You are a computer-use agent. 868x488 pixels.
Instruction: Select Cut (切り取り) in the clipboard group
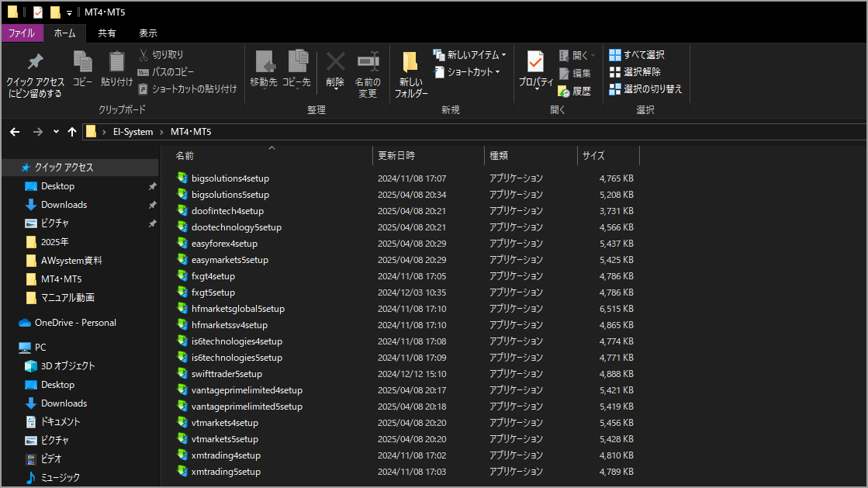161,55
